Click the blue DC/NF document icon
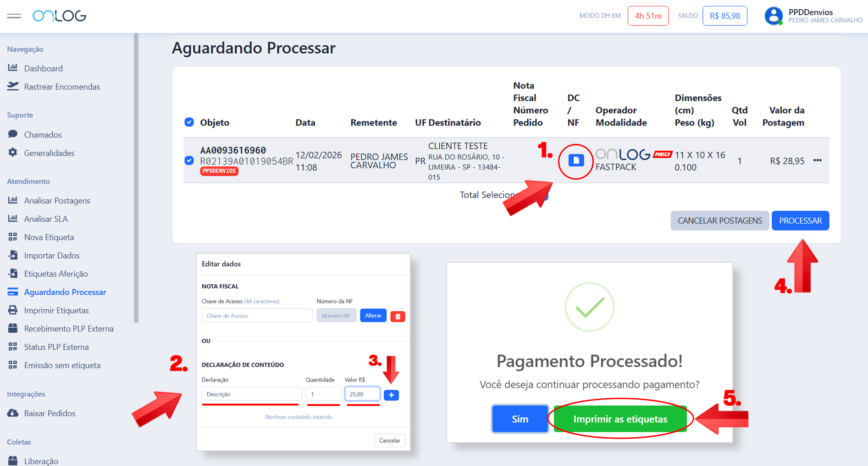 576,160
